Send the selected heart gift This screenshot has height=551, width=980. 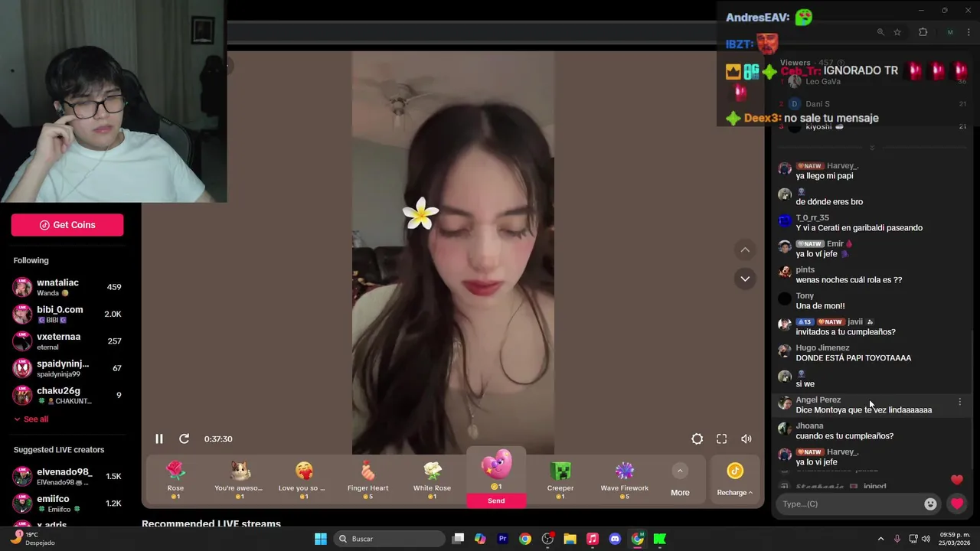[496, 500]
